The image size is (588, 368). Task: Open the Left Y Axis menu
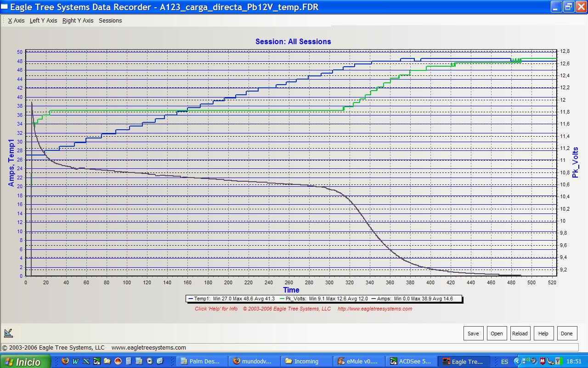coord(43,21)
